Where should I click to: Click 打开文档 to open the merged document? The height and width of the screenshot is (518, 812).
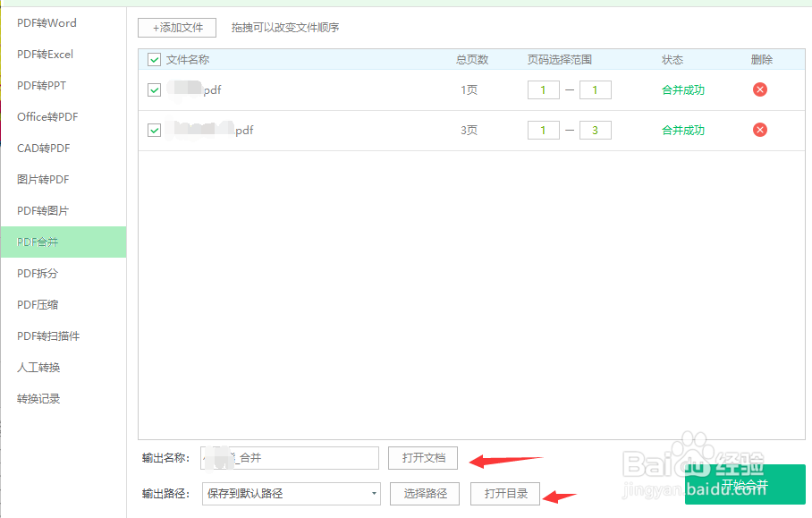point(422,457)
